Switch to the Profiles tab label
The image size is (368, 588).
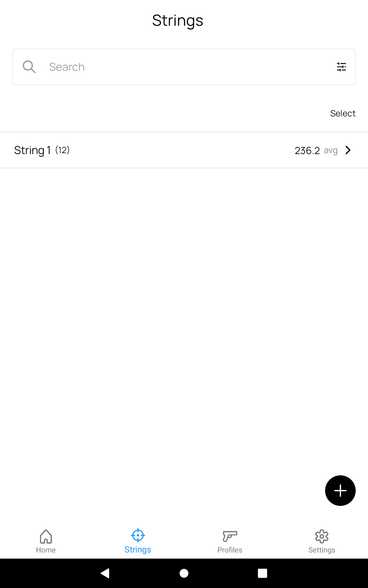click(x=230, y=550)
